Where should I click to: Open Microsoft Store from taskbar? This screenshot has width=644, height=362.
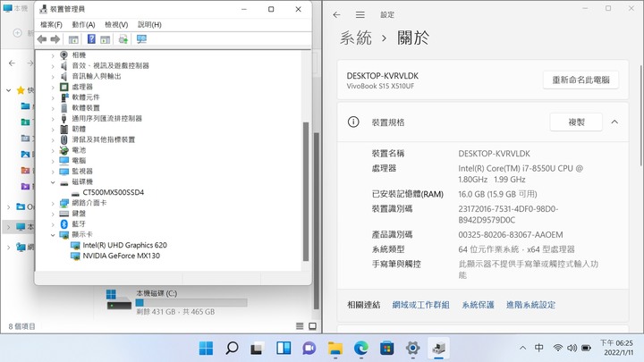click(387, 348)
